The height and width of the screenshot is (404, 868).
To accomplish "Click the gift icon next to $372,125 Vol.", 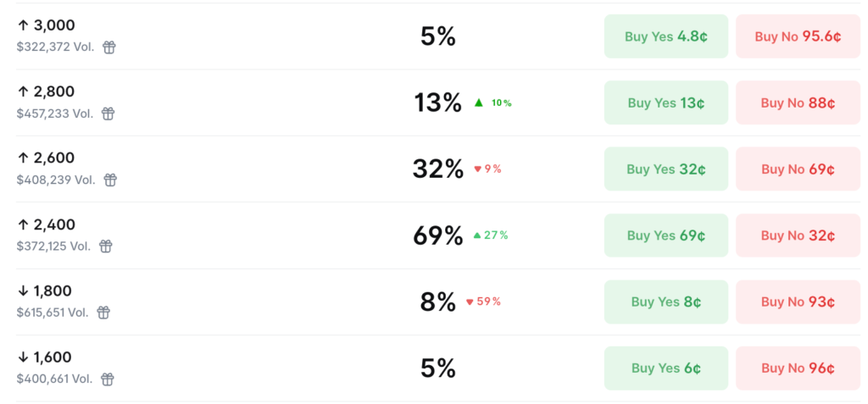I will point(106,246).
